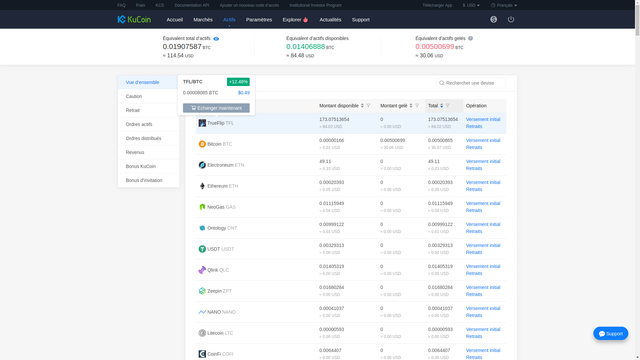This screenshot has height=360, width=640.
Task: Click the $0.49 TFL price
Action: 244,93
